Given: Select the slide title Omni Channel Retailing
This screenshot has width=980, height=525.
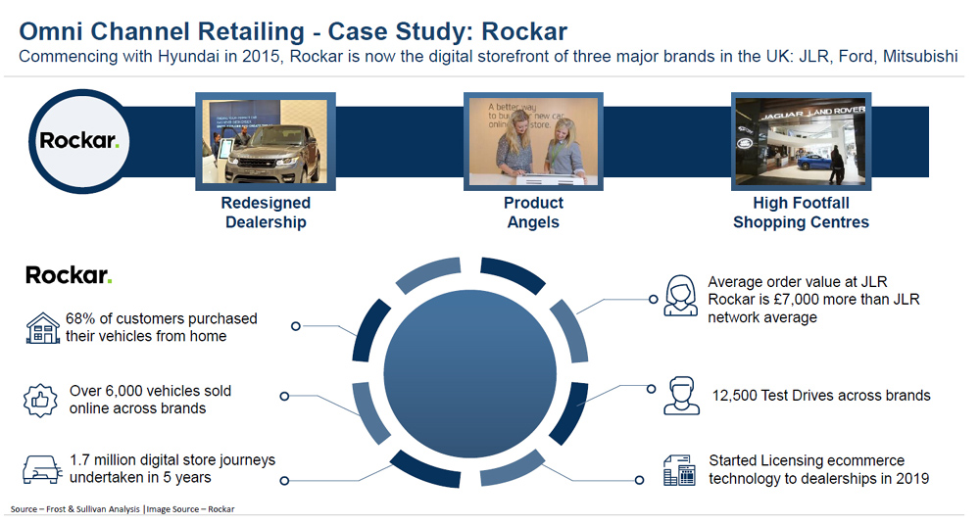Looking at the screenshot, I should [x=293, y=31].
